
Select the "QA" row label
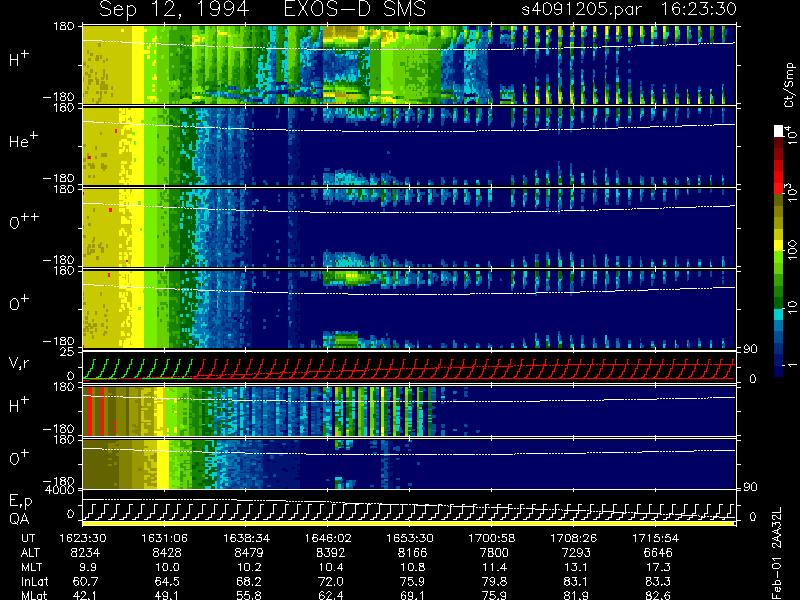(x=19, y=519)
